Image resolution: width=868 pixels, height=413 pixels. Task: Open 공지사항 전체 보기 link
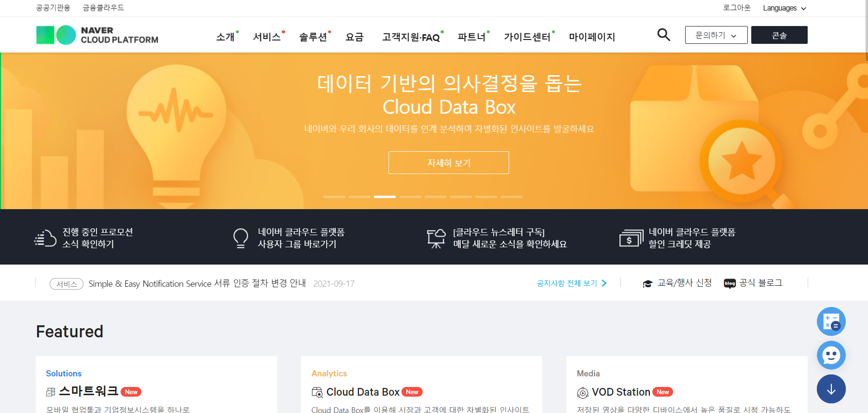click(567, 283)
